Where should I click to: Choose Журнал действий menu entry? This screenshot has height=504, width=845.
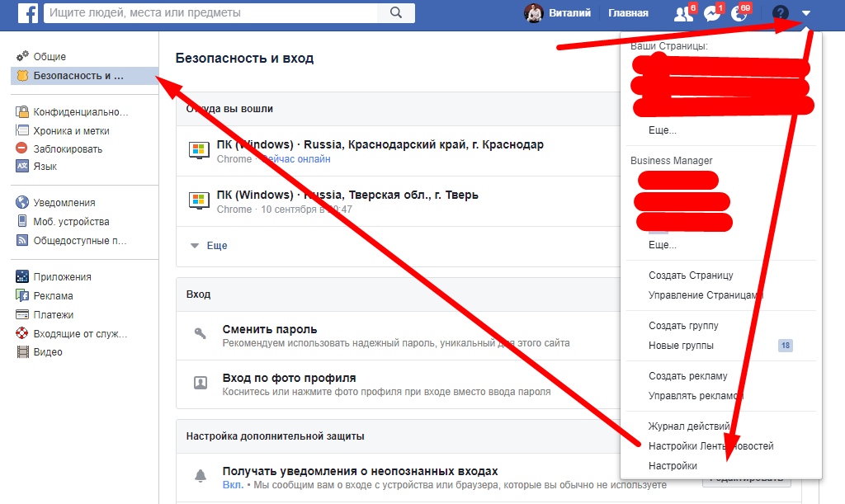[x=689, y=426]
